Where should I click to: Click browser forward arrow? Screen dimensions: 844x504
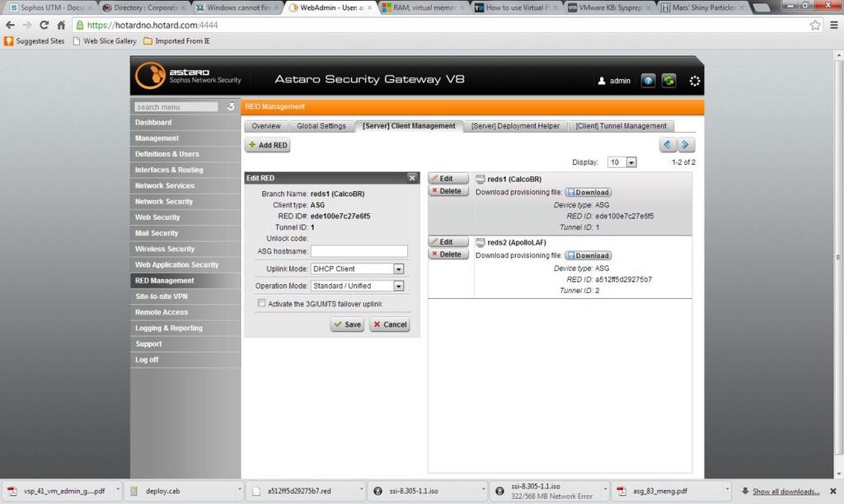[x=27, y=25]
